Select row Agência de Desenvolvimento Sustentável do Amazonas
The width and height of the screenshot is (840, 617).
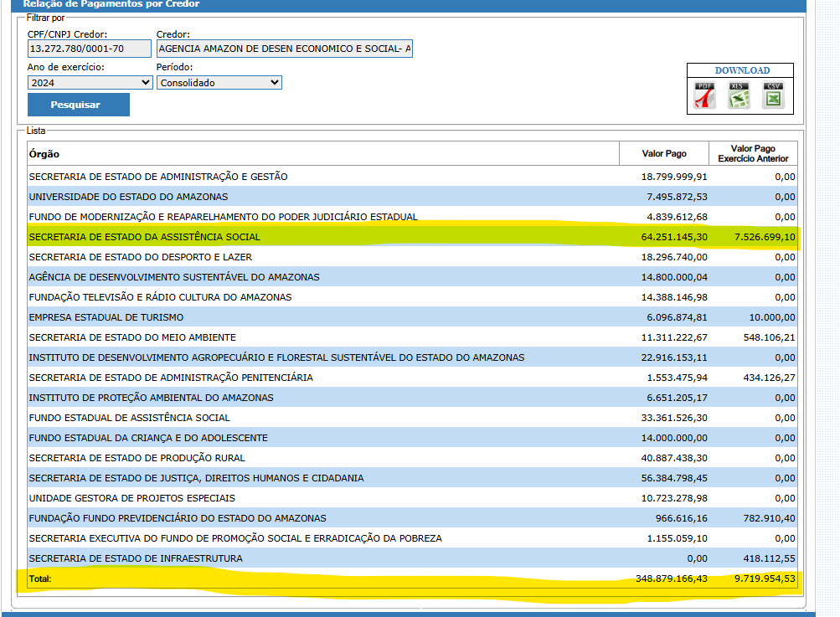(412, 277)
